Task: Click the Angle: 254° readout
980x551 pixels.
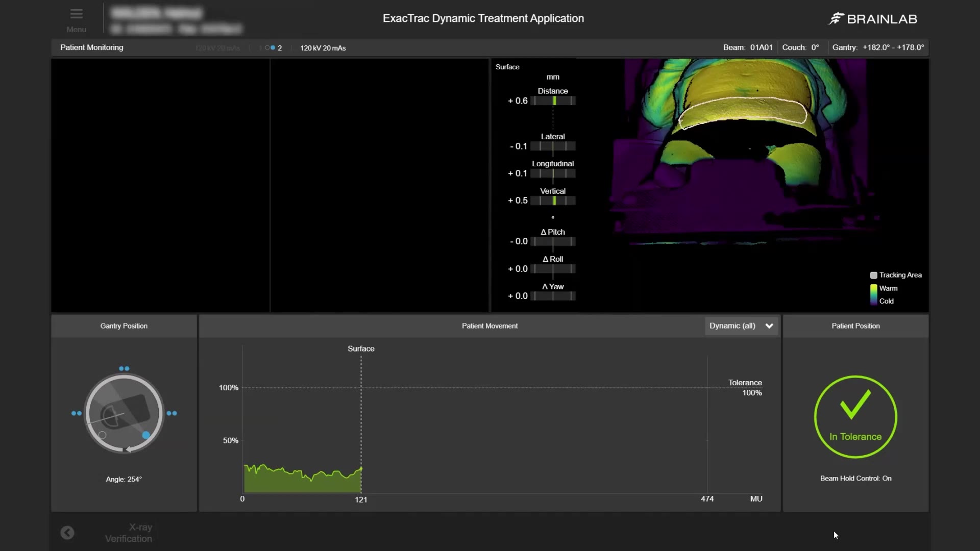Action: pos(124,479)
